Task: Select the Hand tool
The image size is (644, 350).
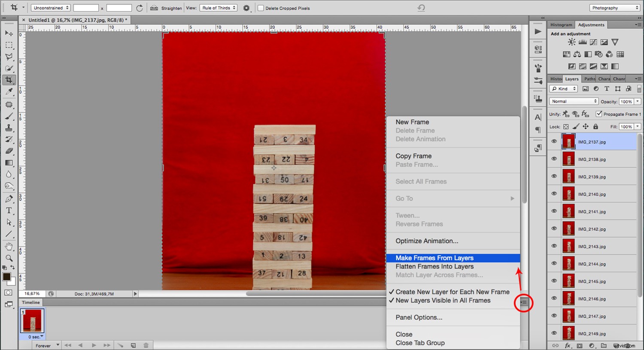Action: pyautogui.click(x=9, y=246)
